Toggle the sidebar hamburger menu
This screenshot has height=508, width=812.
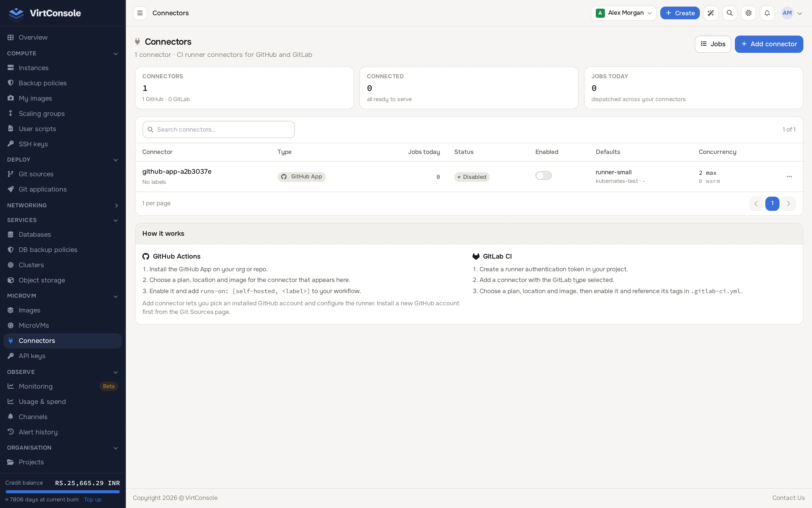click(140, 13)
